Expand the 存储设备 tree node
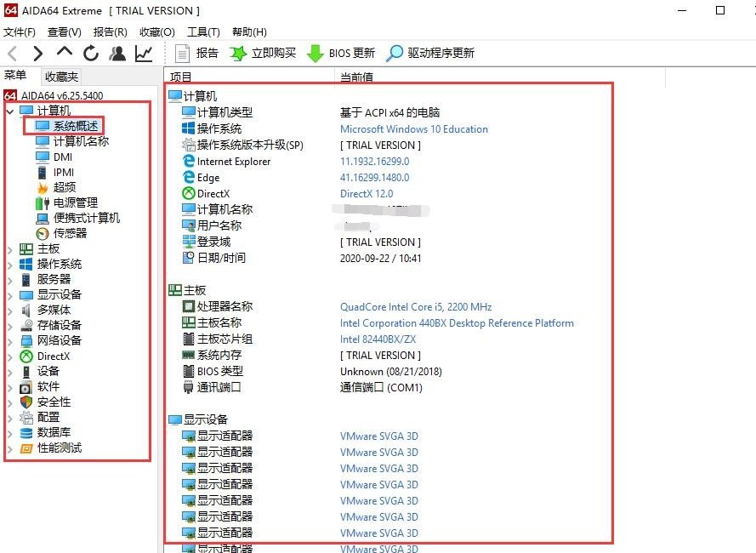The image size is (756, 553). 9,325
